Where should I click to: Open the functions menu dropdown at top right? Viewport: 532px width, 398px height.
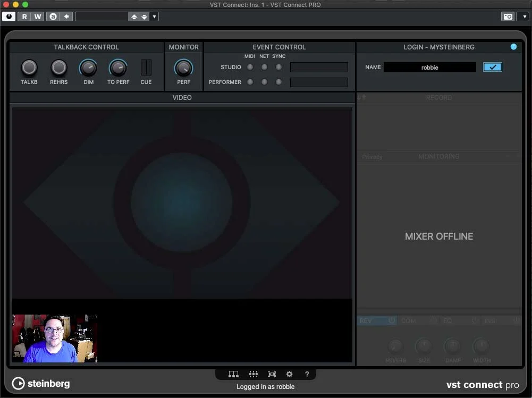click(524, 16)
